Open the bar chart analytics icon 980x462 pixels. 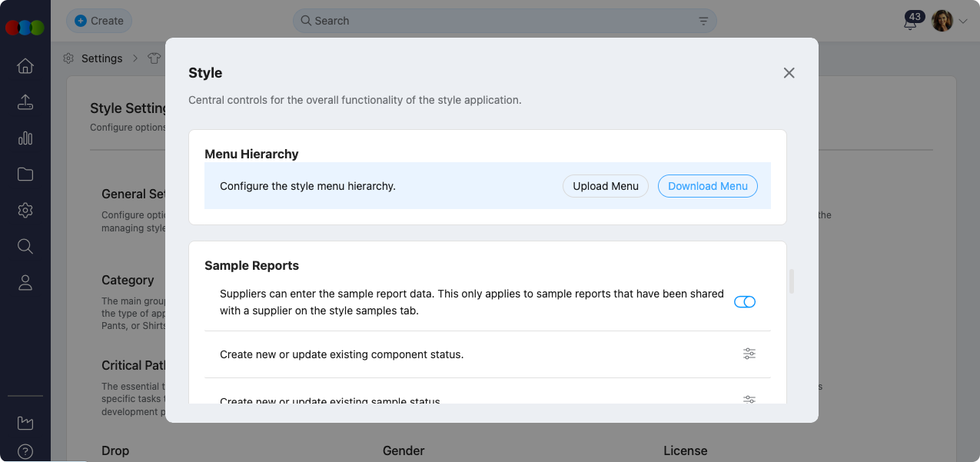point(25,138)
